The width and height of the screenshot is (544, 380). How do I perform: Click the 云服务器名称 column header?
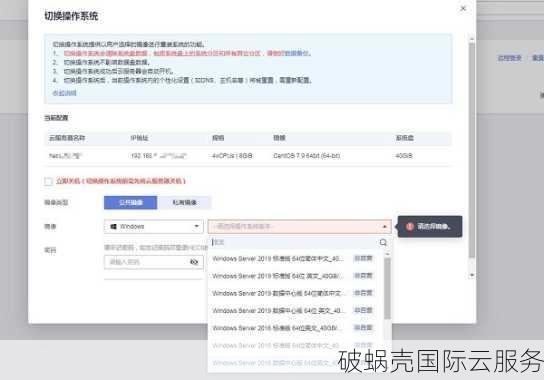point(67,138)
